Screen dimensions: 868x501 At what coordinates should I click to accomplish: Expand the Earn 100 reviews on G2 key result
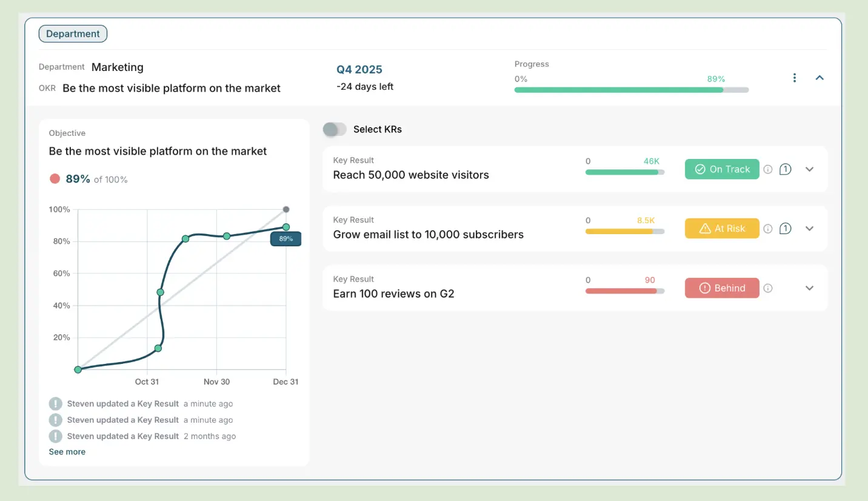pyautogui.click(x=809, y=288)
